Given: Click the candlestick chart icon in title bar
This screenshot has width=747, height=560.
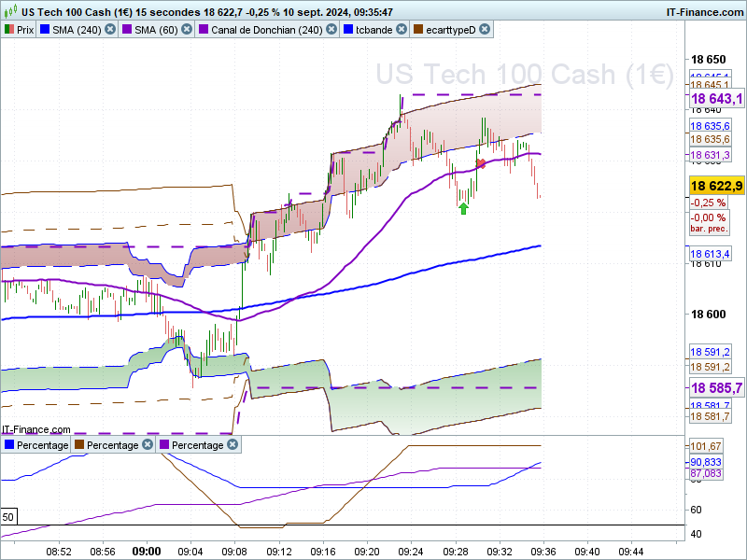Looking at the screenshot, I should point(10,11).
